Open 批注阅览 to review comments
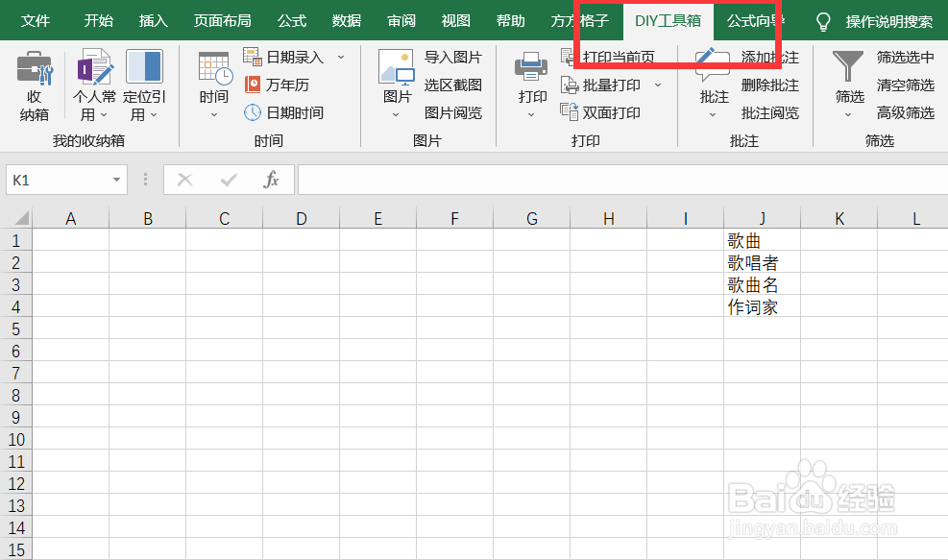The height and width of the screenshot is (560, 948). pos(771,112)
